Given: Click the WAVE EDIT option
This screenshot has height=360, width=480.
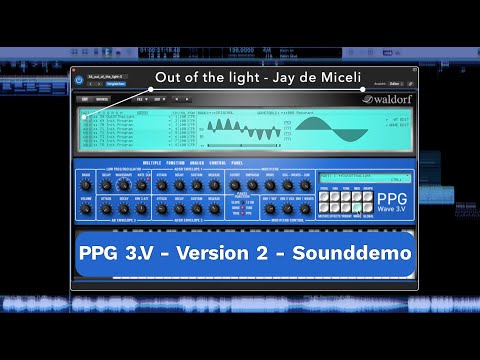Looking at the screenshot, I should click(x=397, y=125).
